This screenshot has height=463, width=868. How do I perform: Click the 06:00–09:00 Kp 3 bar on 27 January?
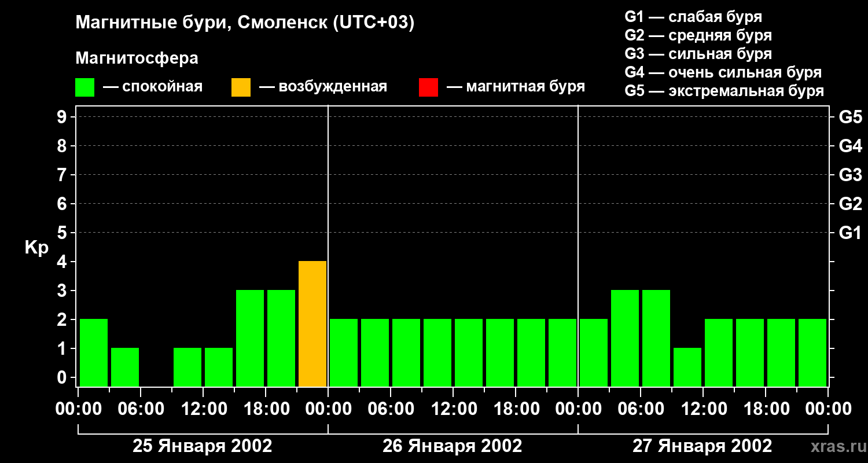656,339
